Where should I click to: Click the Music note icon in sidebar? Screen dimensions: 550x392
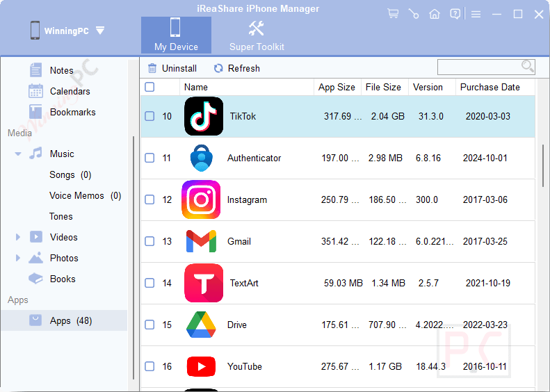(x=35, y=153)
